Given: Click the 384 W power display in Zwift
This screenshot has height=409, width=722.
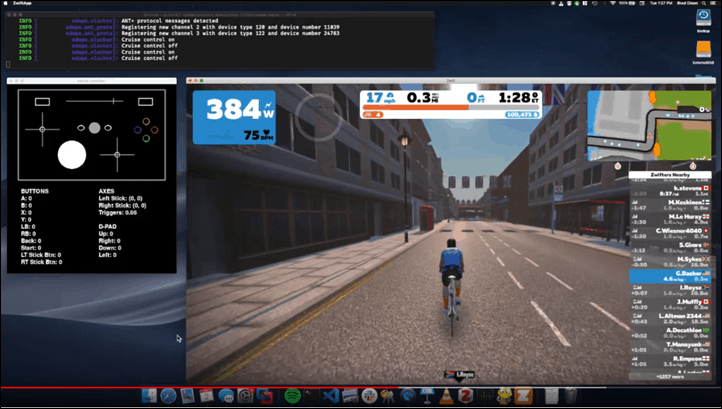Looking at the screenshot, I should [234, 117].
